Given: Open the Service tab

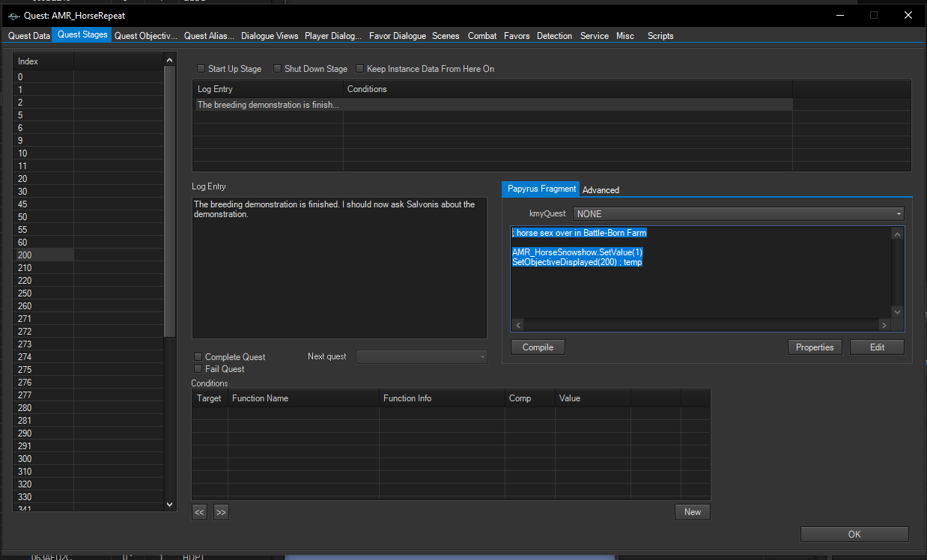Looking at the screenshot, I should coord(595,36).
